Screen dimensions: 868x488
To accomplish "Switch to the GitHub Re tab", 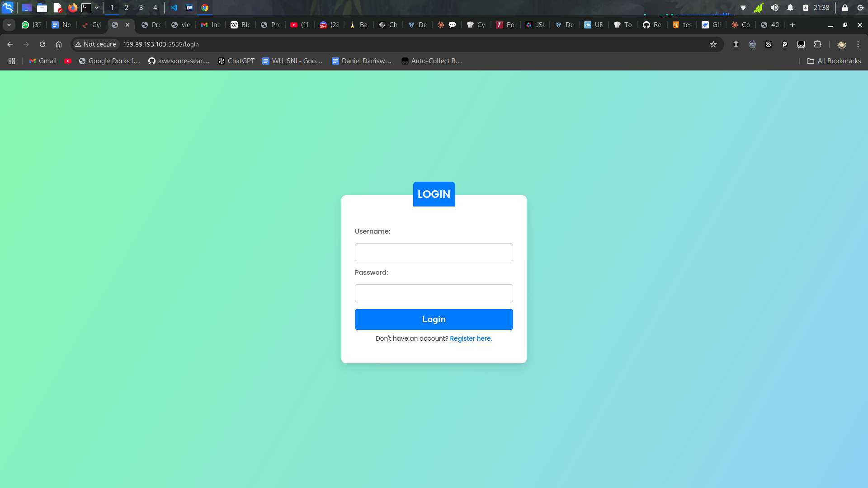I will tap(652, 25).
